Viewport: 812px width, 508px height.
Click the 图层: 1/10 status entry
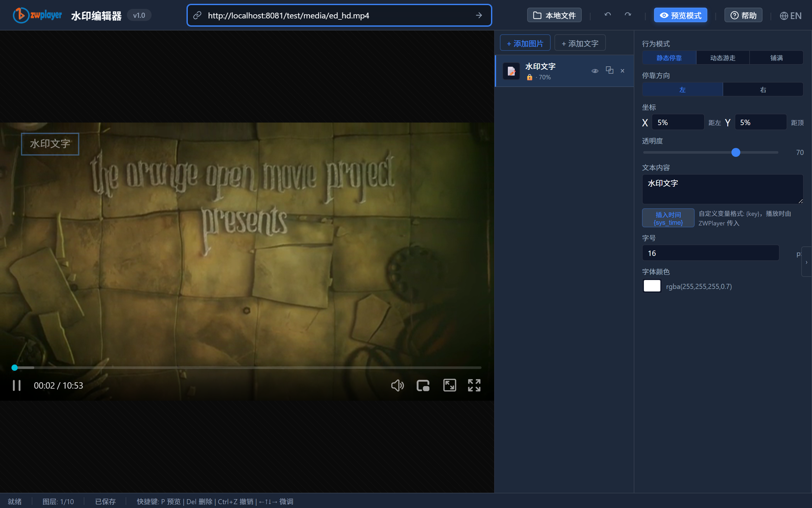click(x=58, y=502)
